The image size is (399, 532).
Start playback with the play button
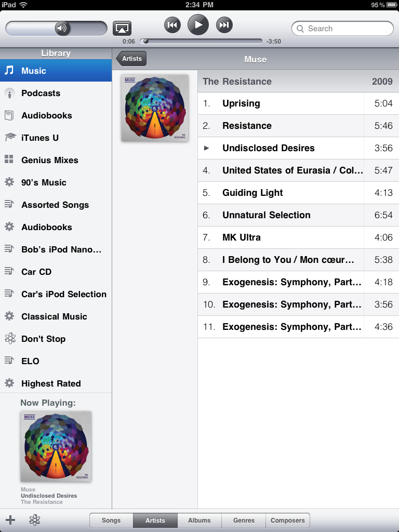198,25
